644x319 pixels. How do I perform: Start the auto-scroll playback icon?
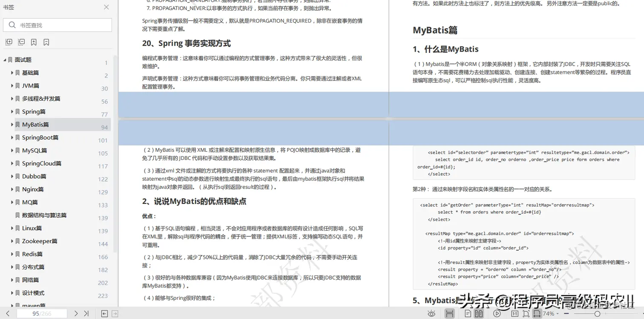coord(497,313)
